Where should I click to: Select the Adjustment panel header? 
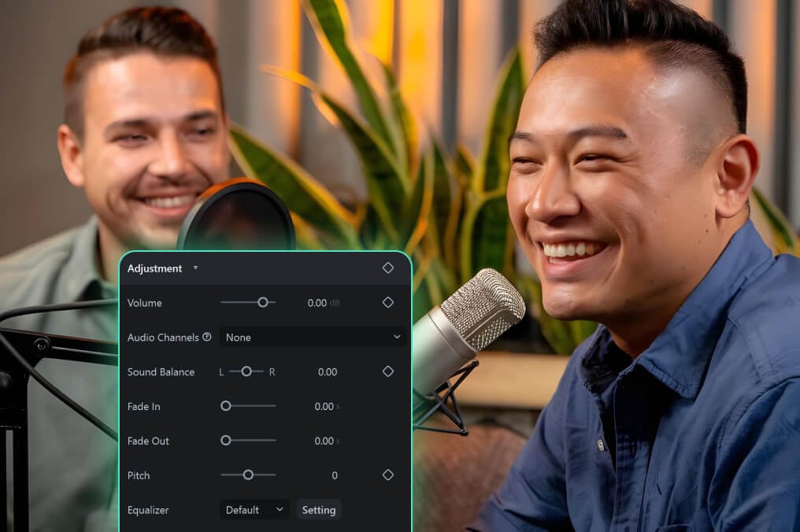[155, 268]
